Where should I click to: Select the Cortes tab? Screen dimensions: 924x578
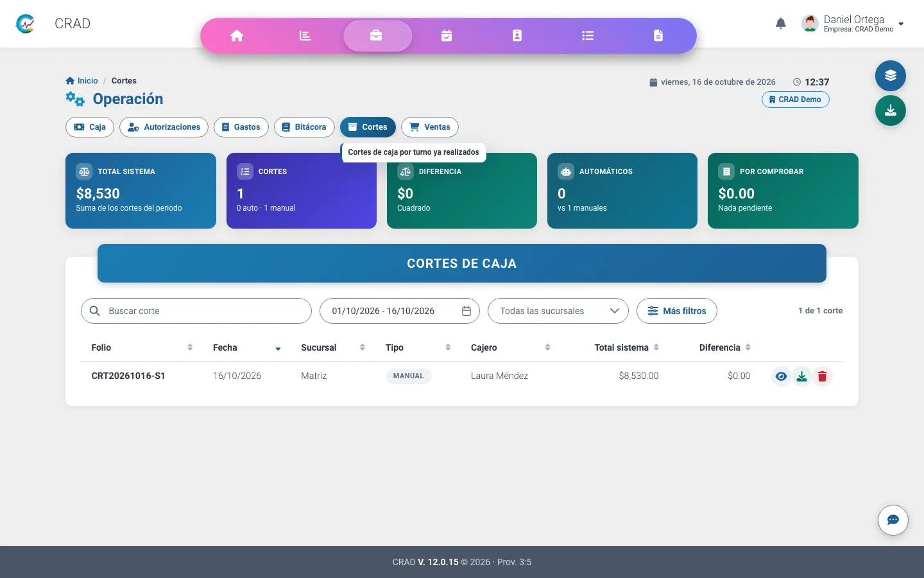click(x=368, y=127)
